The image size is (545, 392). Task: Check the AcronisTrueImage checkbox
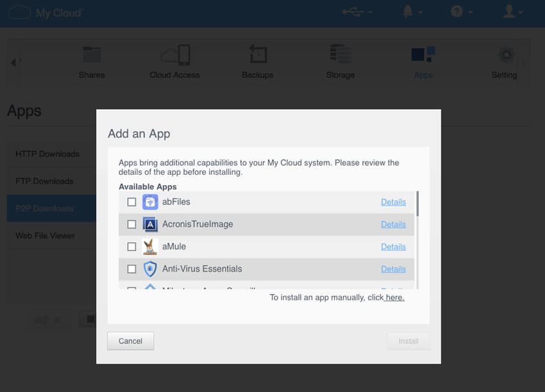[131, 224]
